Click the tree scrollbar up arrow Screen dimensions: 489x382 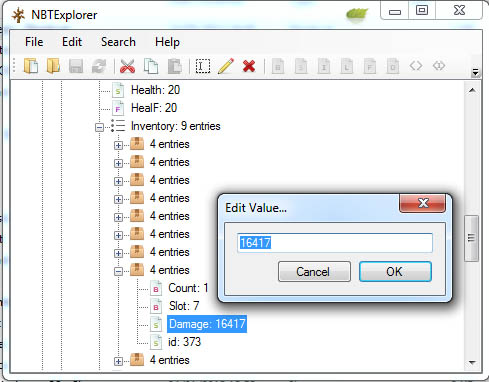click(472, 90)
